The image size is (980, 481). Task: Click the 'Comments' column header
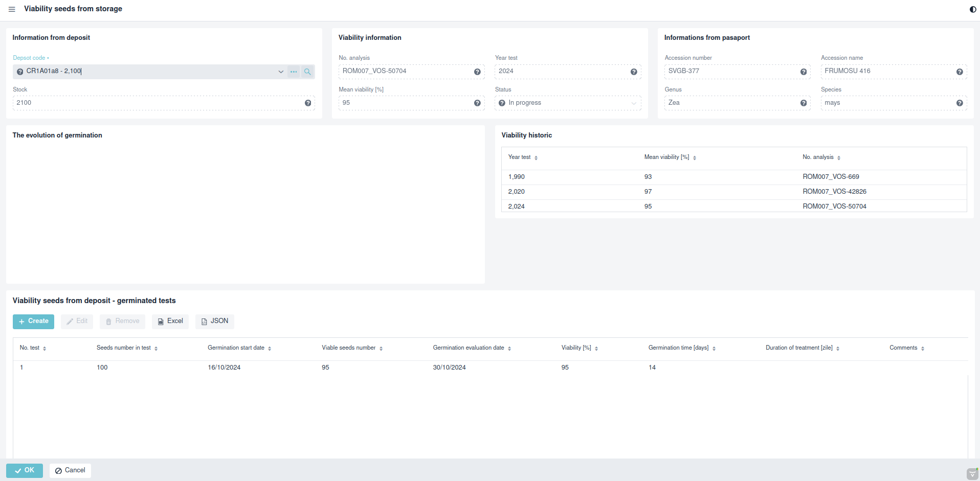click(903, 348)
